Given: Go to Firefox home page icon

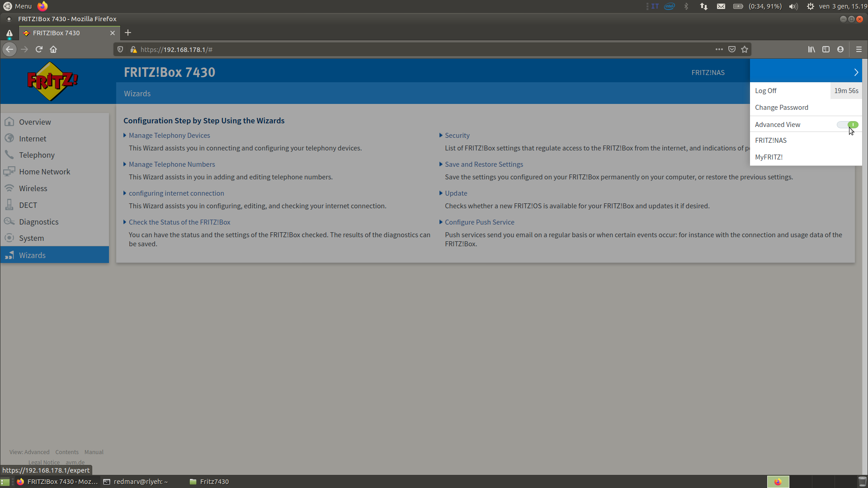Looking at the screenshot, I should pyautogui.click(x=53, y=49).
